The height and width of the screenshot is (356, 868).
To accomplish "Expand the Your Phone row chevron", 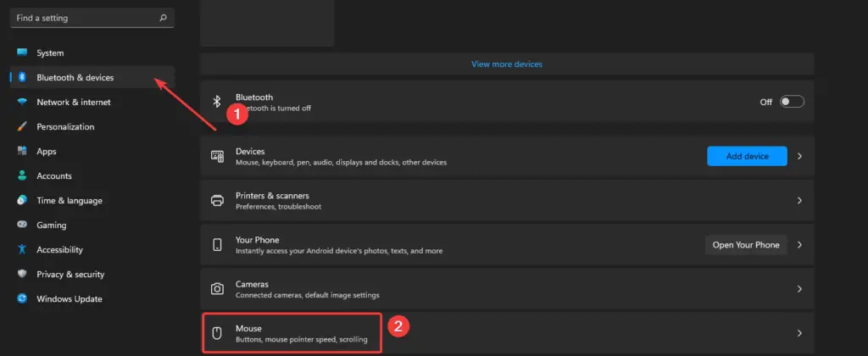I will [x=799, y=245].
